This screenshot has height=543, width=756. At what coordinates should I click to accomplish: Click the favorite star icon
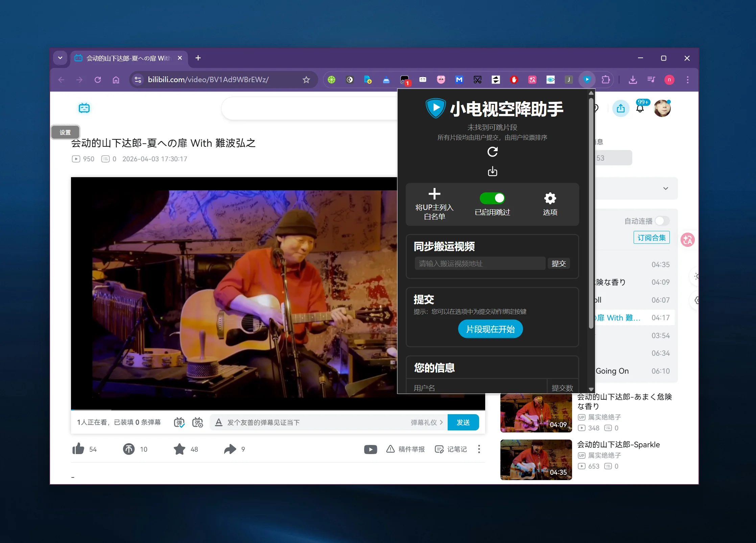pos(180,449)
